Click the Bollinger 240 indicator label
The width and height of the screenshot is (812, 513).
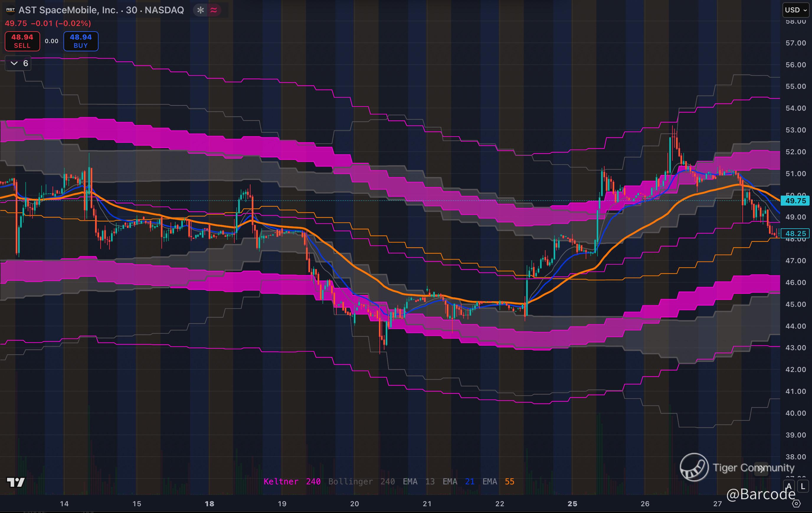361,481
